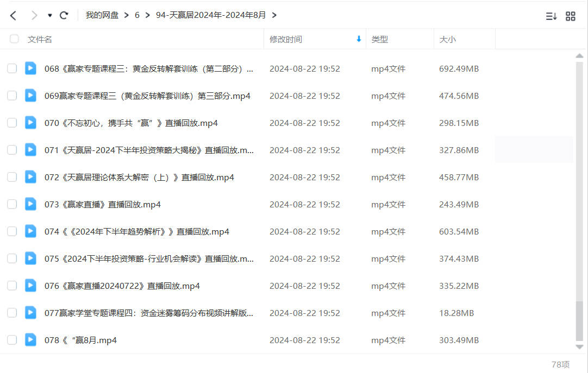Select file 070《不忘初心，携手共“赢”》直播回放.mp4
The image size is (588, 373).
[132, 123]
